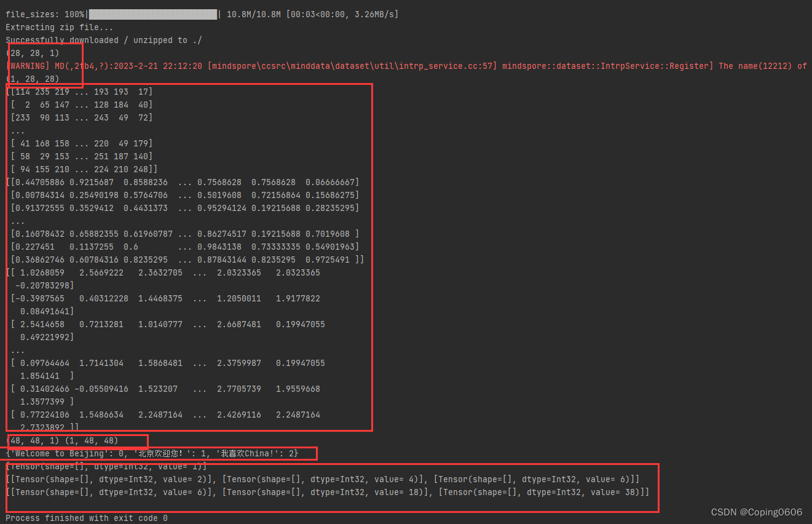Click the value '0.77224106' in normalized array

(45, 415)
